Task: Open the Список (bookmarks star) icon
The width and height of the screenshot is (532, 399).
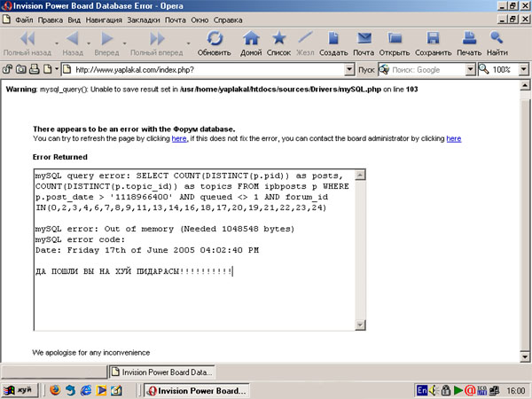Action: (x=279, y=38)
